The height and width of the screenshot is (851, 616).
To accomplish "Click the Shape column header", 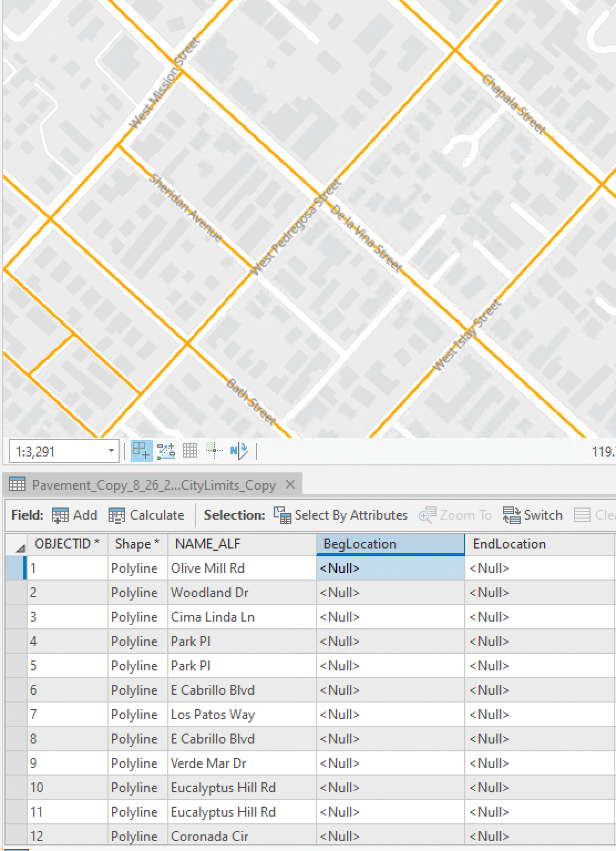I will click(x=137, y=544).
